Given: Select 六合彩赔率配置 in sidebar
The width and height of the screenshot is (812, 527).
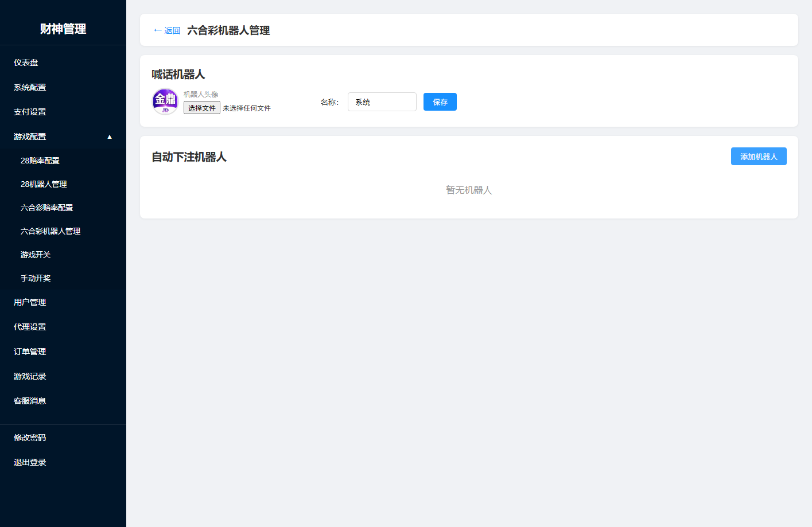Looking at the screenshot, I should [x=47, y=208].
